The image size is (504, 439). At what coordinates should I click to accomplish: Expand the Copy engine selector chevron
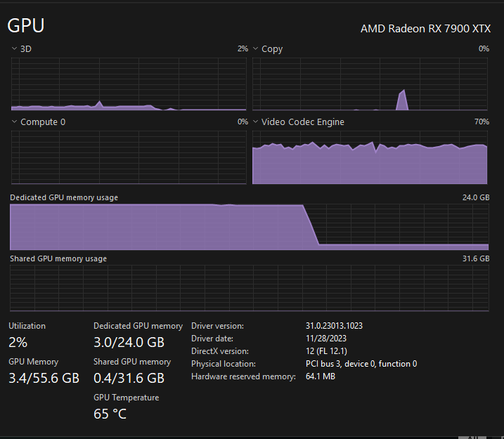[255, 49]
